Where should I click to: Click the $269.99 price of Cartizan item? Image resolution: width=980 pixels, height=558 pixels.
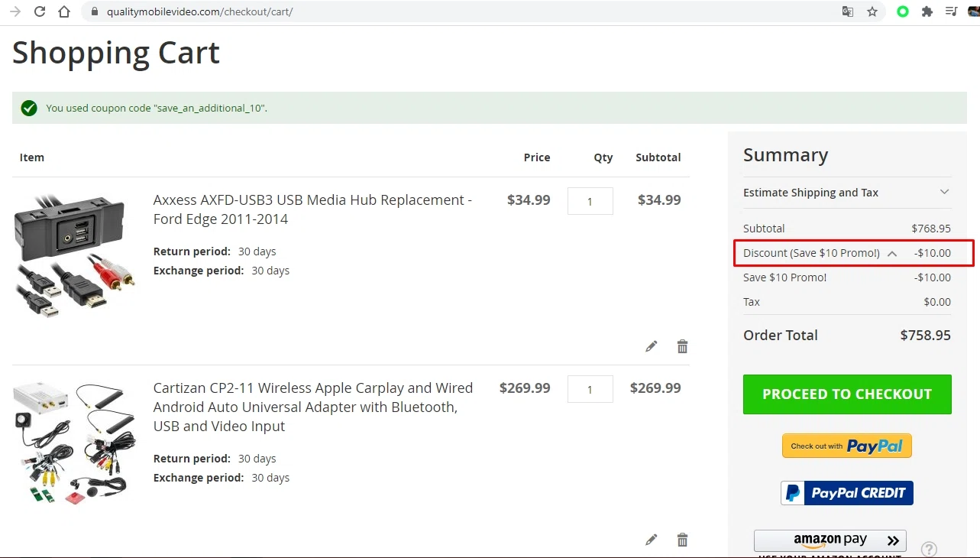[x=525, y=388]
